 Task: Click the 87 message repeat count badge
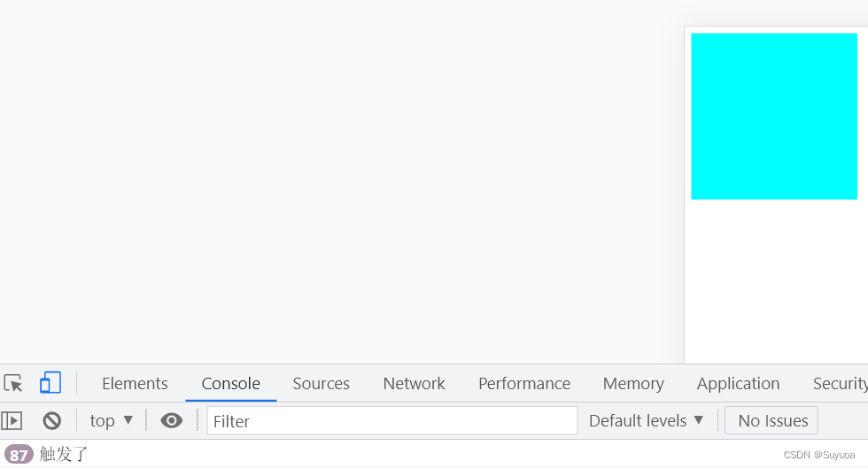[19, 455]
